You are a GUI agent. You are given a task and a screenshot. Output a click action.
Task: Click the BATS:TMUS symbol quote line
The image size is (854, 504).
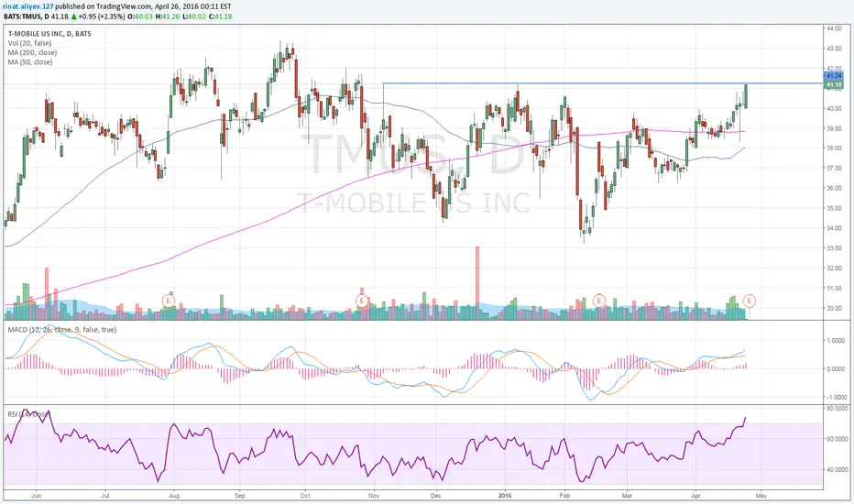click(118, 16)
